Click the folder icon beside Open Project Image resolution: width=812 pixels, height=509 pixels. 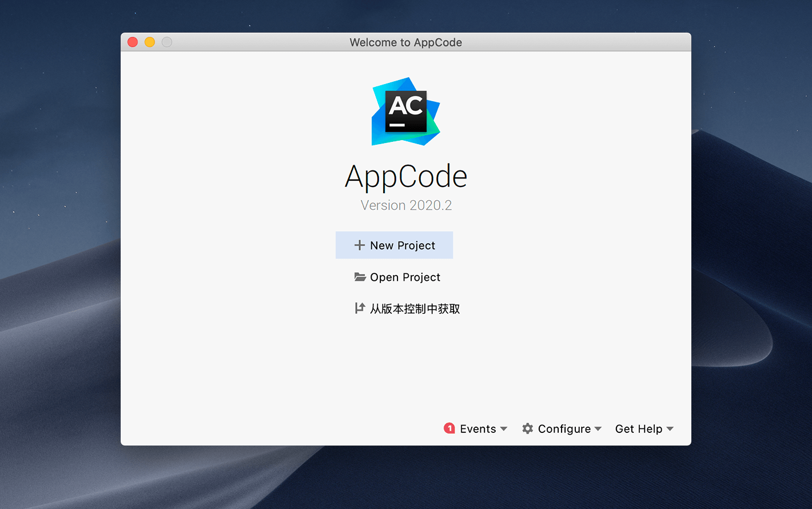pos(360,277)
